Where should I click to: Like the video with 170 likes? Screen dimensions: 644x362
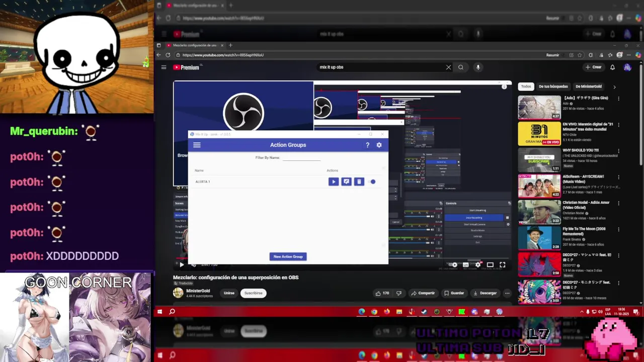[382, 293]
